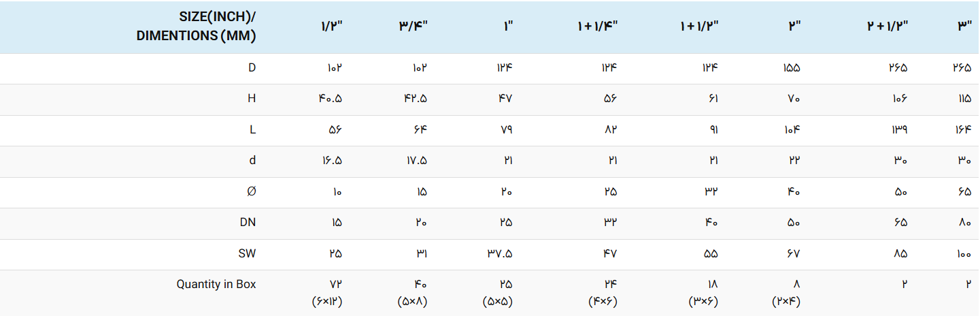This screenshot has height=316, width=980.
Task: Select the Ø row label
Action: pyautogui.click(x=252, y=192)
